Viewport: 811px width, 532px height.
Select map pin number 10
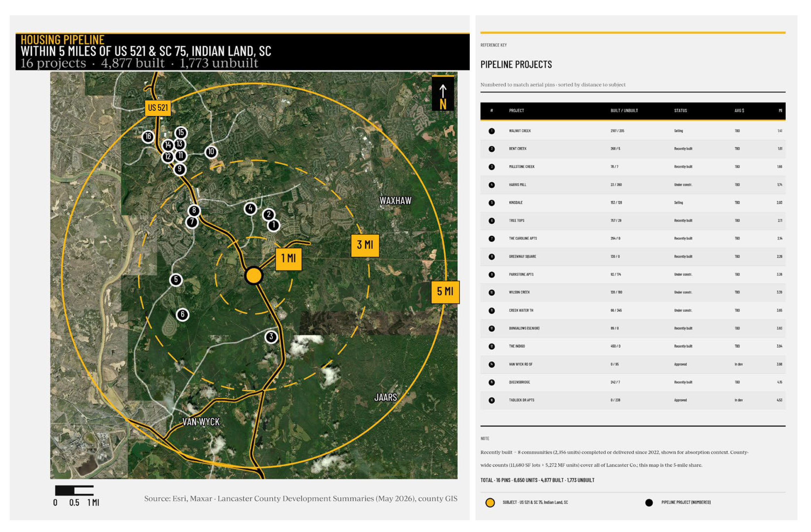coord(211,152)
